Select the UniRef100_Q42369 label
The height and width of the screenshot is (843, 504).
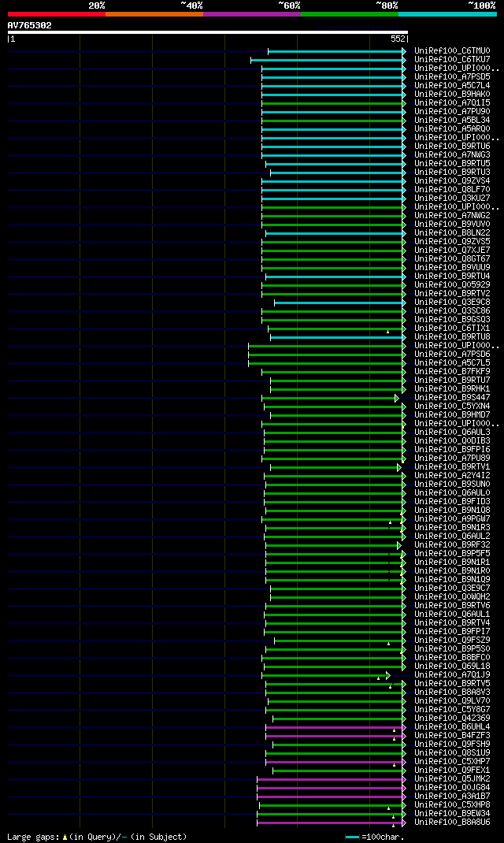tap(452, 718)
